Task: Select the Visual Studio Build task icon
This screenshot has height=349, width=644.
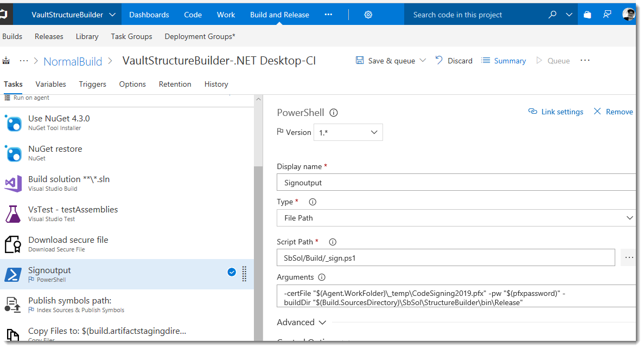Action: [x=13, y=184]
